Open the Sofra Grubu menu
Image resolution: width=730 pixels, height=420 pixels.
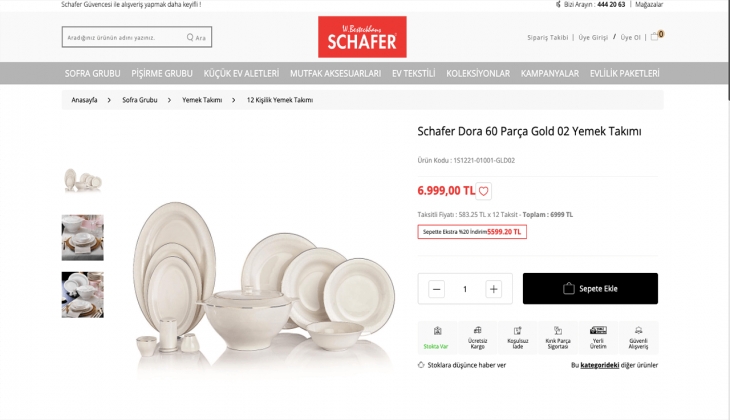pyautogui.click(x=92, y=74)
